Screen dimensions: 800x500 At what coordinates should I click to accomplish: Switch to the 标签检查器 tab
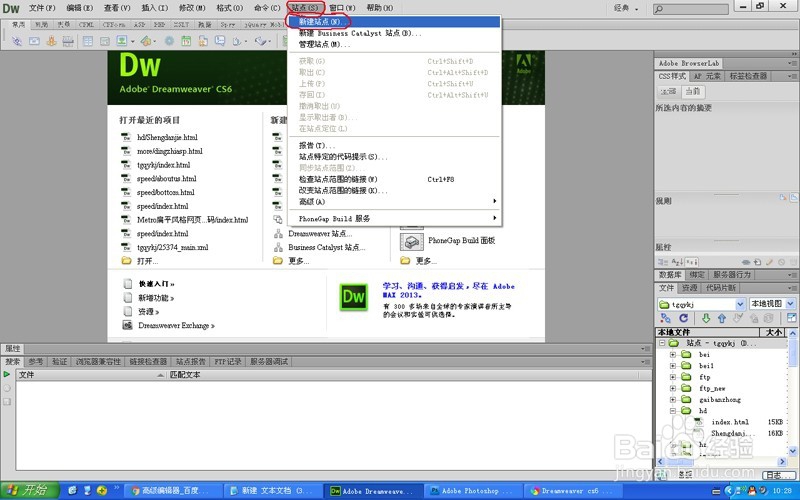tap(748, 76)
